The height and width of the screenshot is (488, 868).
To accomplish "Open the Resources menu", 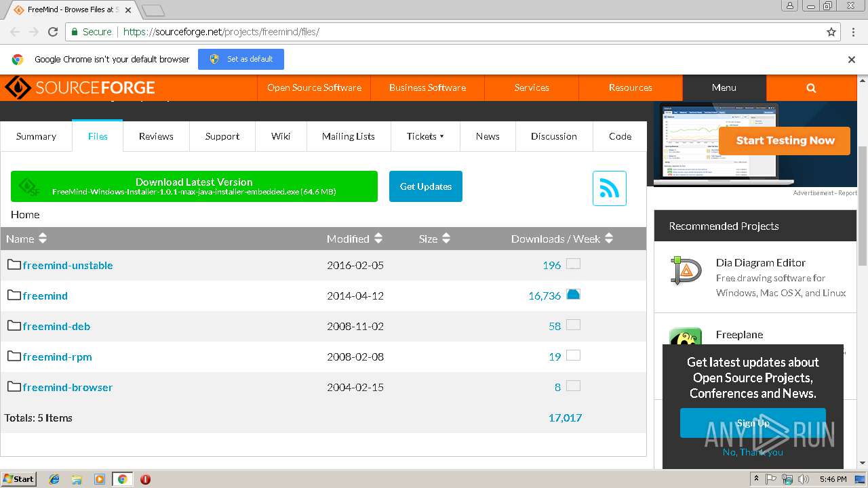I will click(631, 87).
